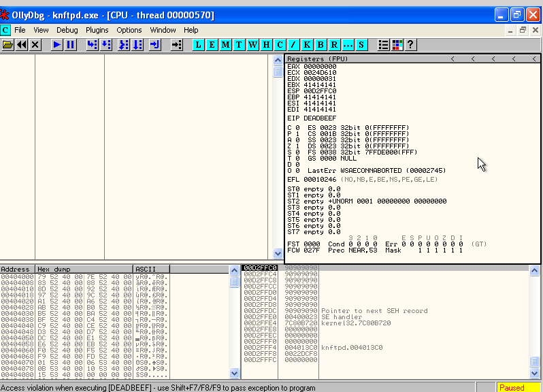
Task: Select dump row at address 00404000
Action: coord(84,277)
